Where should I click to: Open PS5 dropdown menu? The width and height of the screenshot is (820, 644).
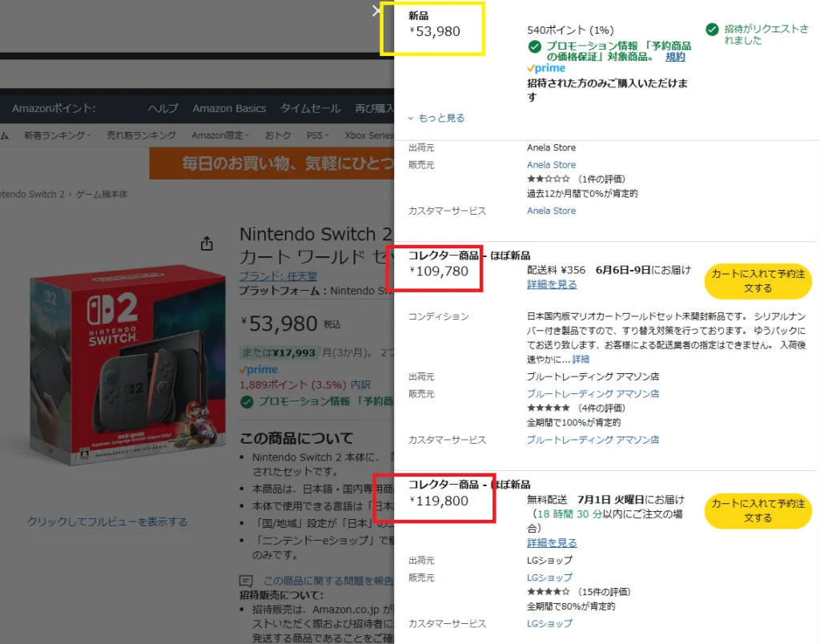click(x=317, y=135)
